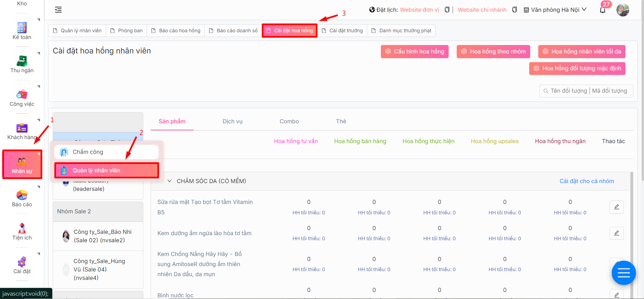The image size is (644, 299).
Task: Click the notification bell icon
Action: tap(602, 10)
